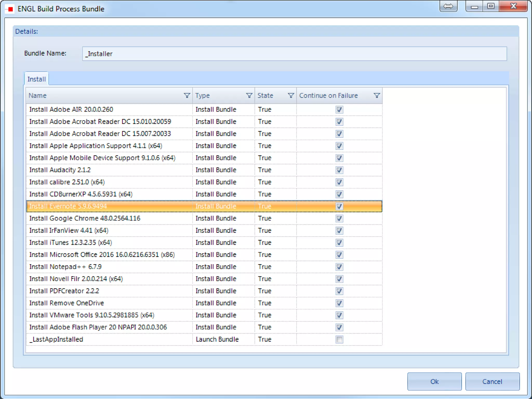Toggle Continue on Failure for Remove OneDrive

tap(339, 303)
